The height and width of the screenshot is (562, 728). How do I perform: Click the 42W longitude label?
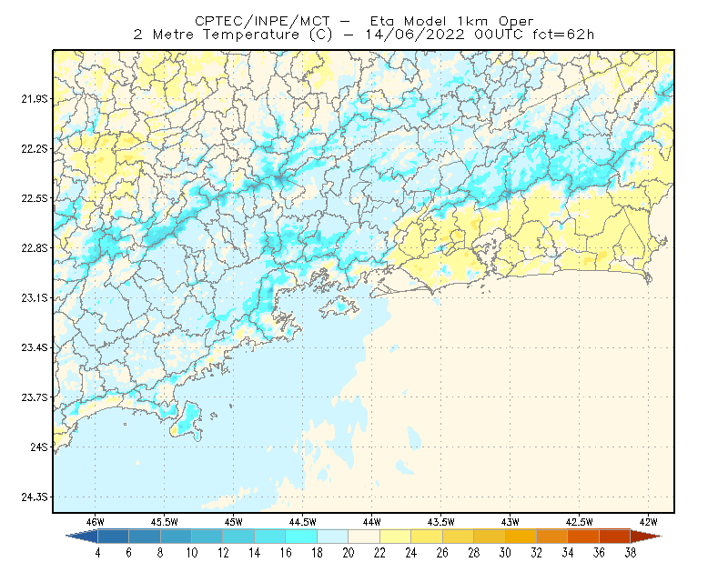click(649, 522)
